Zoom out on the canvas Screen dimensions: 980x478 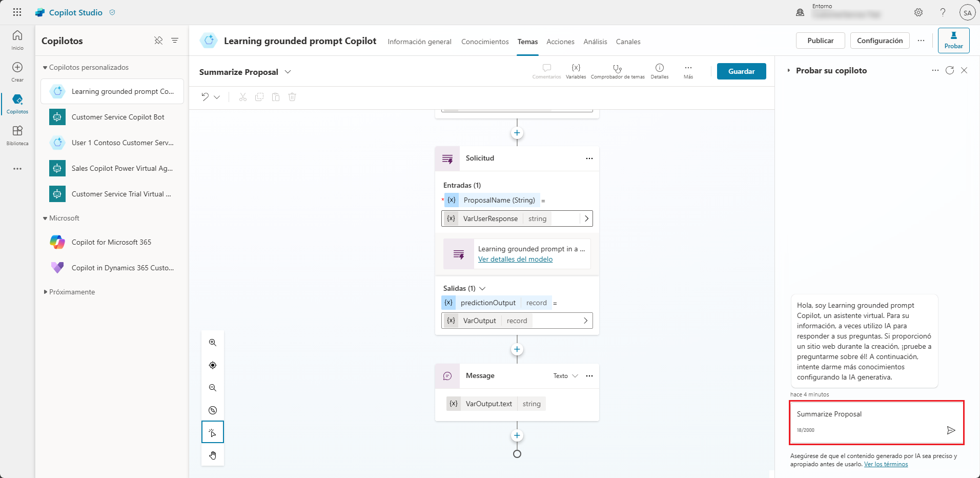pyautogui.click(x=213, y=388)
